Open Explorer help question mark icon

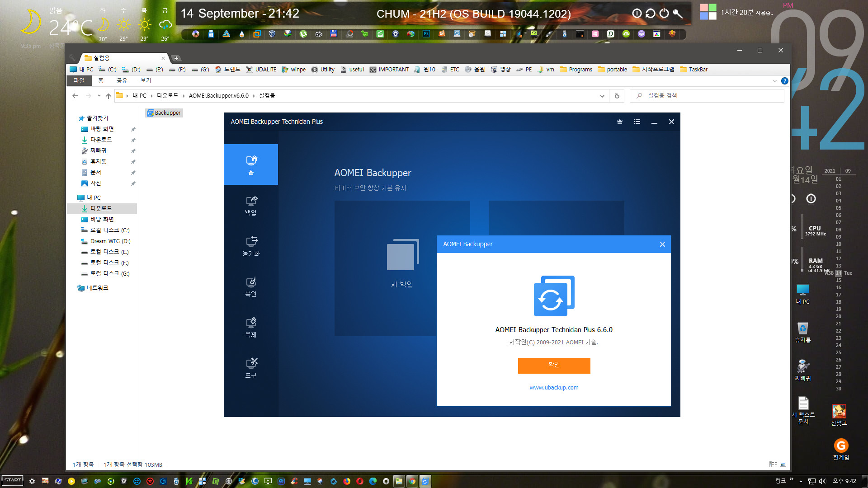tap(785, 81)
